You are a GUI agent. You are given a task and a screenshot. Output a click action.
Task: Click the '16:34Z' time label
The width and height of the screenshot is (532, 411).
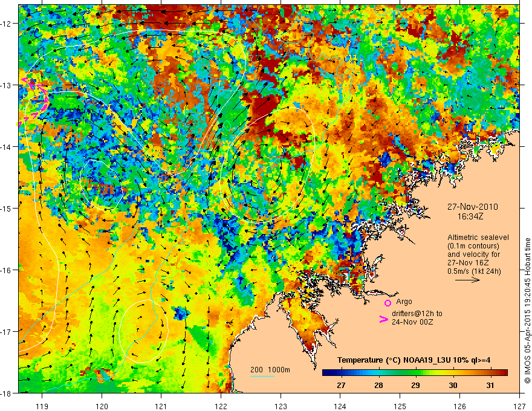(470, 216)
